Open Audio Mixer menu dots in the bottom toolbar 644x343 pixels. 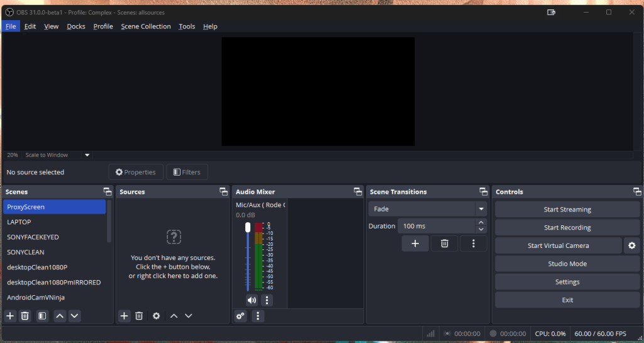point(258,316)
